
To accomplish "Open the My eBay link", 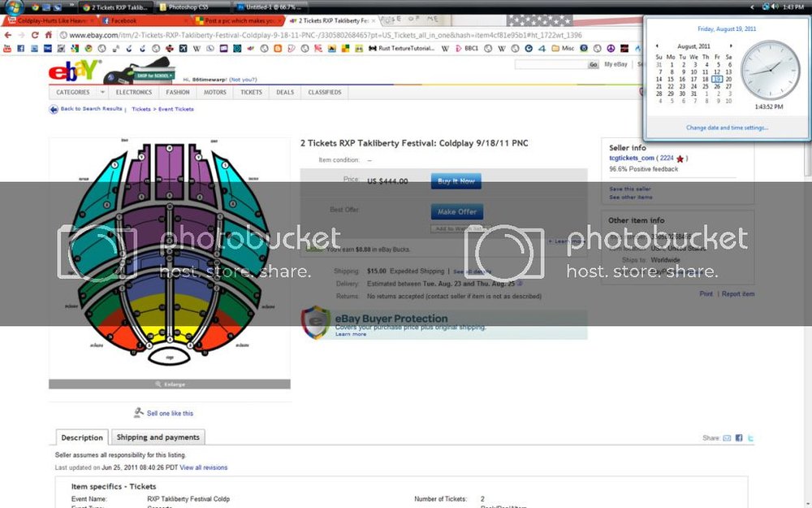I will (x=615, y=64).
